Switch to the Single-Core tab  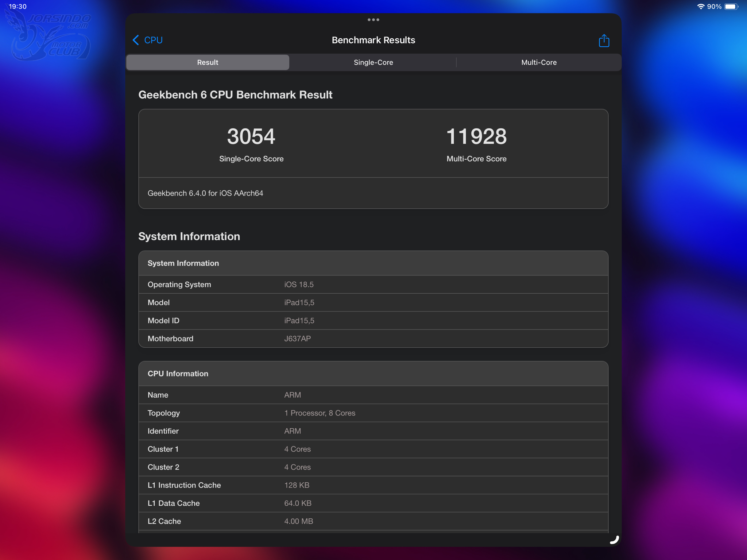click(373, 62)
